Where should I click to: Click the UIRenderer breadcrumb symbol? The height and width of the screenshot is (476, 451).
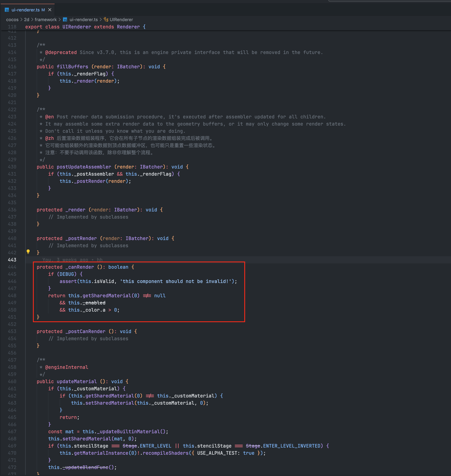(121, 20)
